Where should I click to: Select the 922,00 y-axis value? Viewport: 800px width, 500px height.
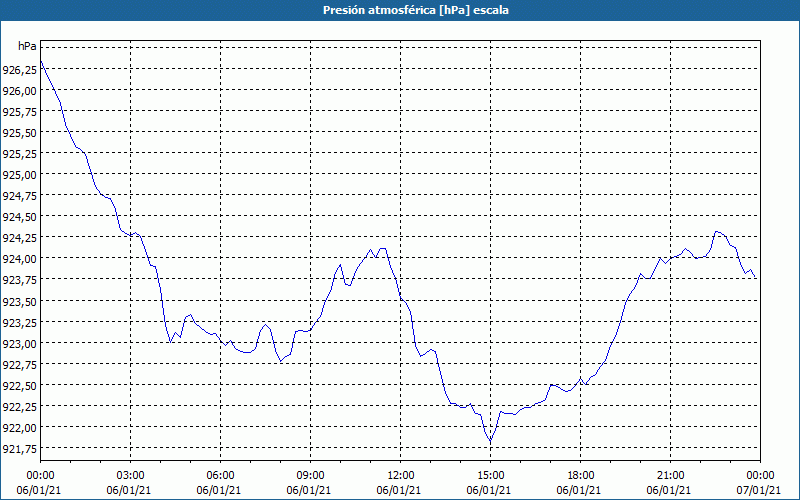tap(19, 428)
